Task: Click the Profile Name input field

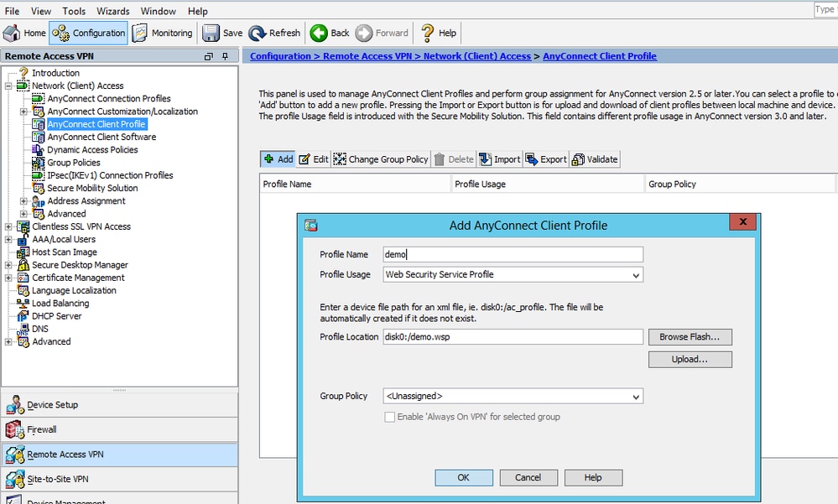Action: point(513,254)
